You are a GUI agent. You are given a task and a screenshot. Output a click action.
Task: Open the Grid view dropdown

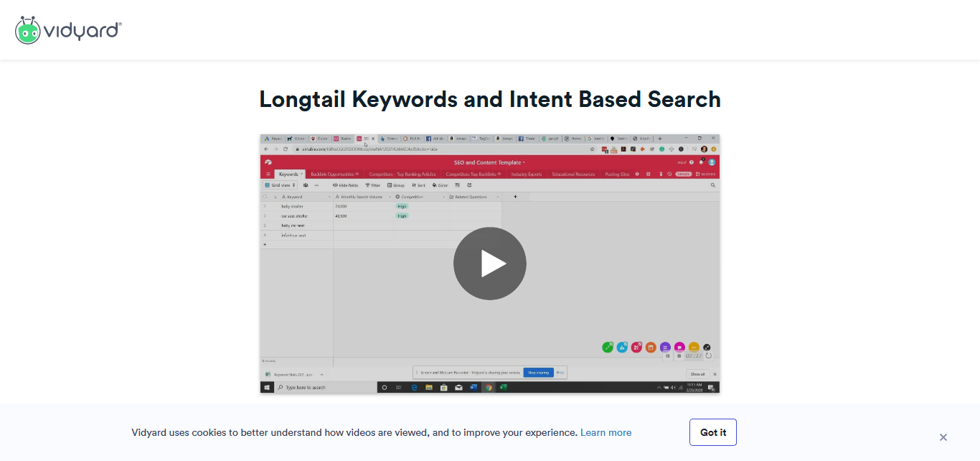(280, 185)
